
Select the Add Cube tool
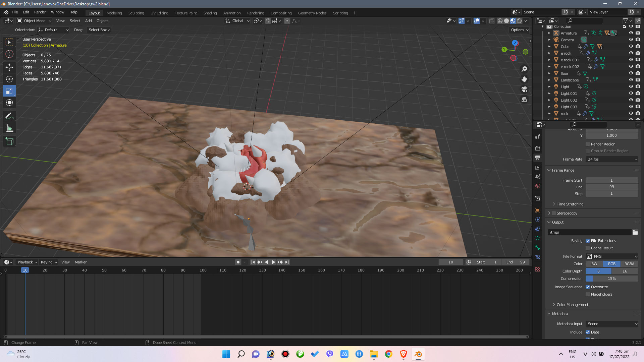tap(9, 141)
